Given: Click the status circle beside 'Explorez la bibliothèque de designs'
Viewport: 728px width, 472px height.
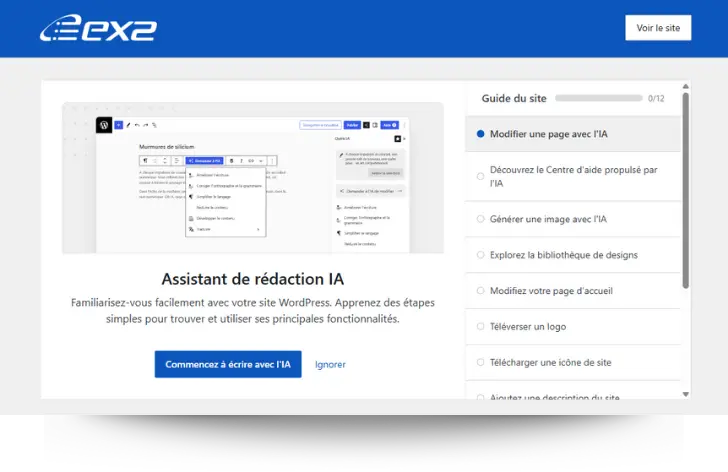Looking at the screenshot, I should [481, 255].
